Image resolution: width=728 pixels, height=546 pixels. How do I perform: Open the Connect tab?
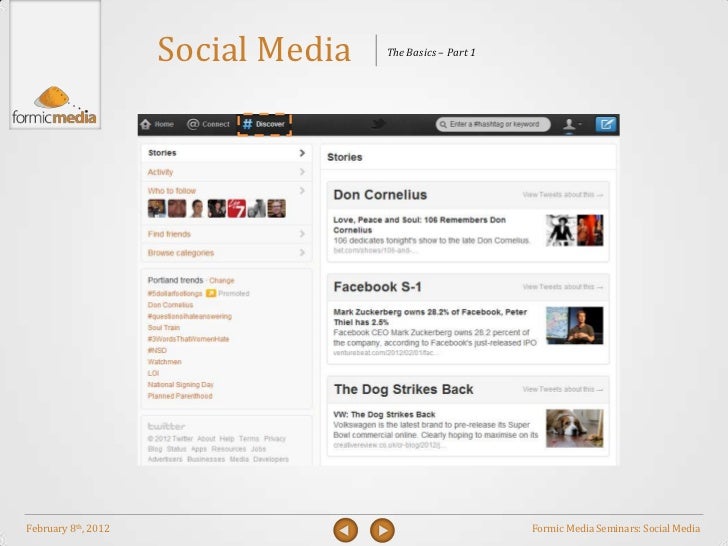tap(208, 124)
